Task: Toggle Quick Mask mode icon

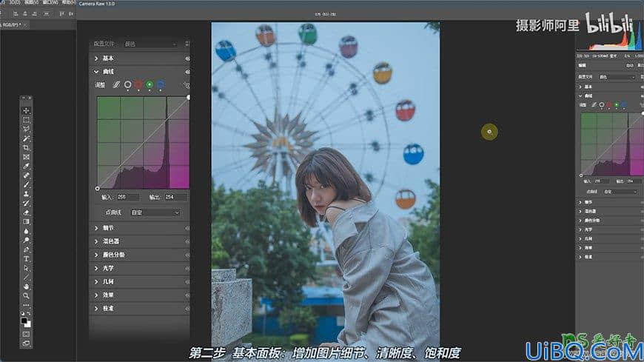Action: (27, 334)
